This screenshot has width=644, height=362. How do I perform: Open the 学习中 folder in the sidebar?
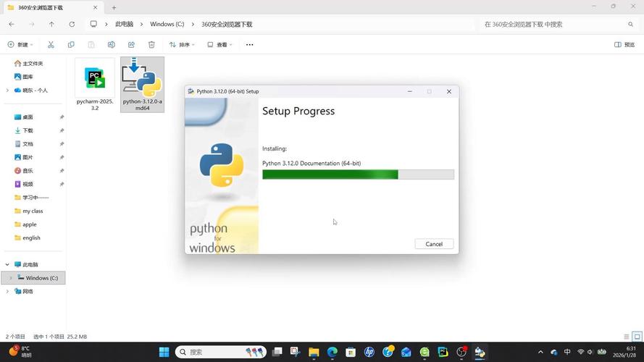pos(31,198)
